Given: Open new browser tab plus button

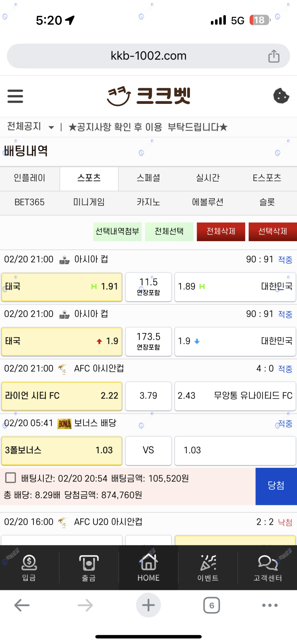Looking at the screenshot, I should pyautogui.click(x=148, y=605).
